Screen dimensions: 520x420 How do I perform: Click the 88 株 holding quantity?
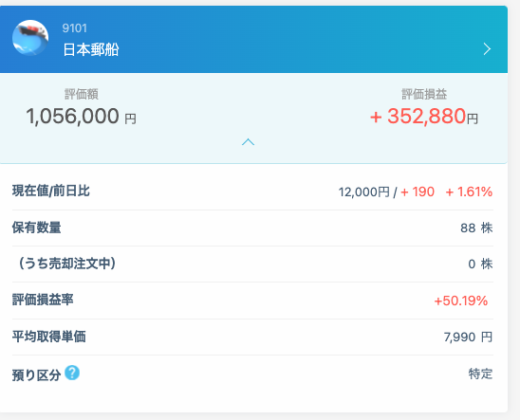tap(476, 228)
